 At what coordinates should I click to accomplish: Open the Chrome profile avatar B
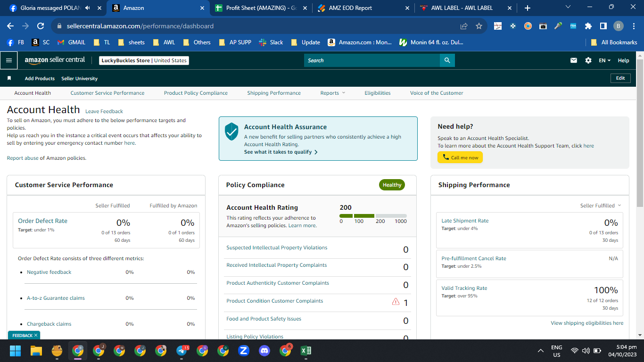pyautogui.click(x=619, y=26)
